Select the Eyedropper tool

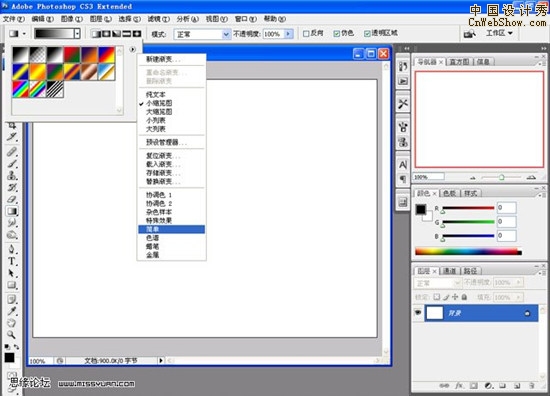(x=12, y=311)
